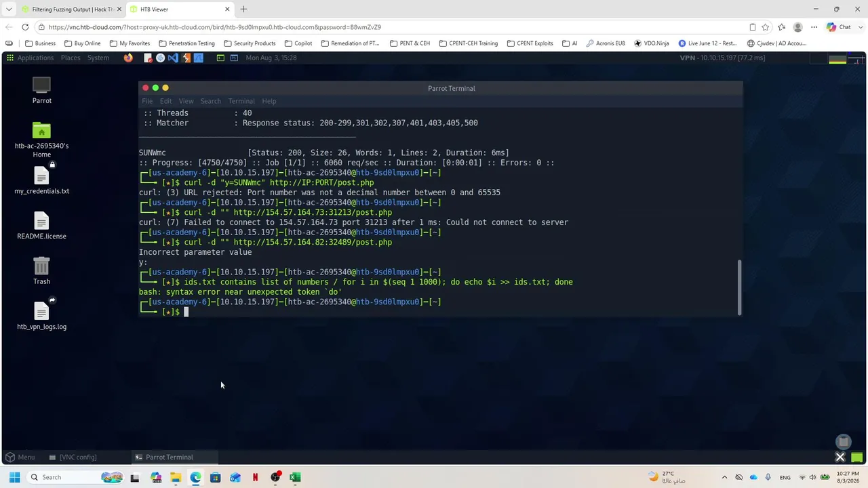Open Netflix from the Windows taskbar
The width and height of the screenshot is (868, 488).
(255, 477)
